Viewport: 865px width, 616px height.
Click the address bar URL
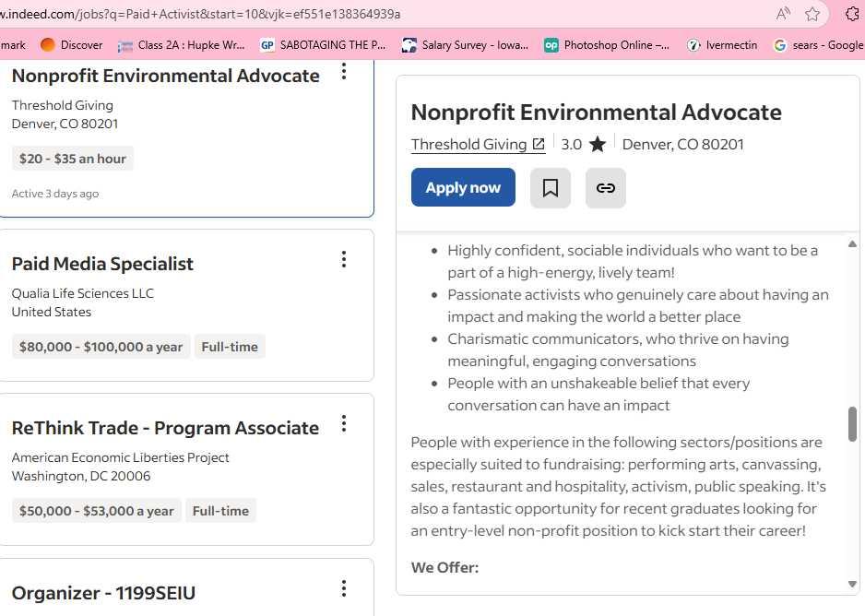coord(200,14)
